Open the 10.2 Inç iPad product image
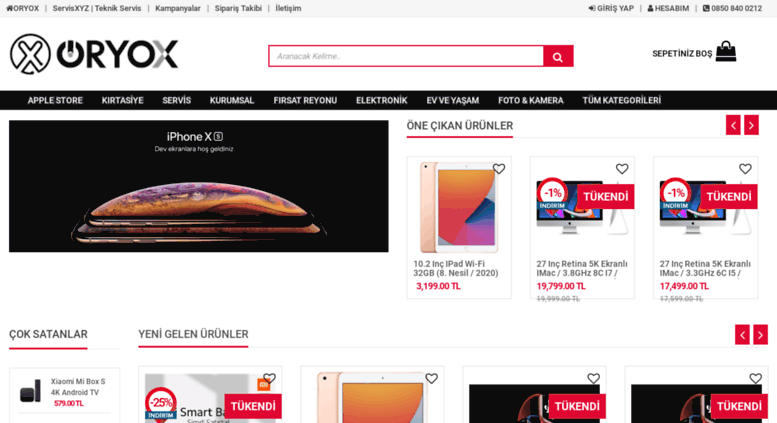Viewport: 777px width, 423px height. 459,207
